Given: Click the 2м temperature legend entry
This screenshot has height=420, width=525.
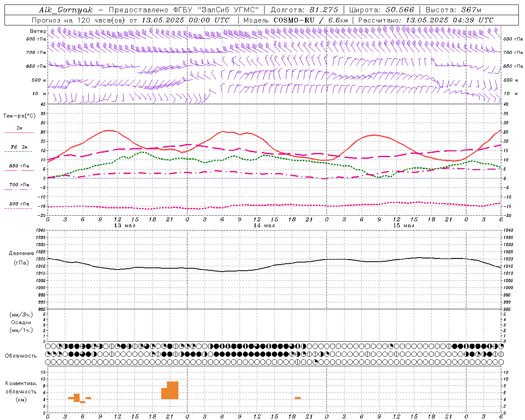Looking at the screenshot, I should pos(19,128).
